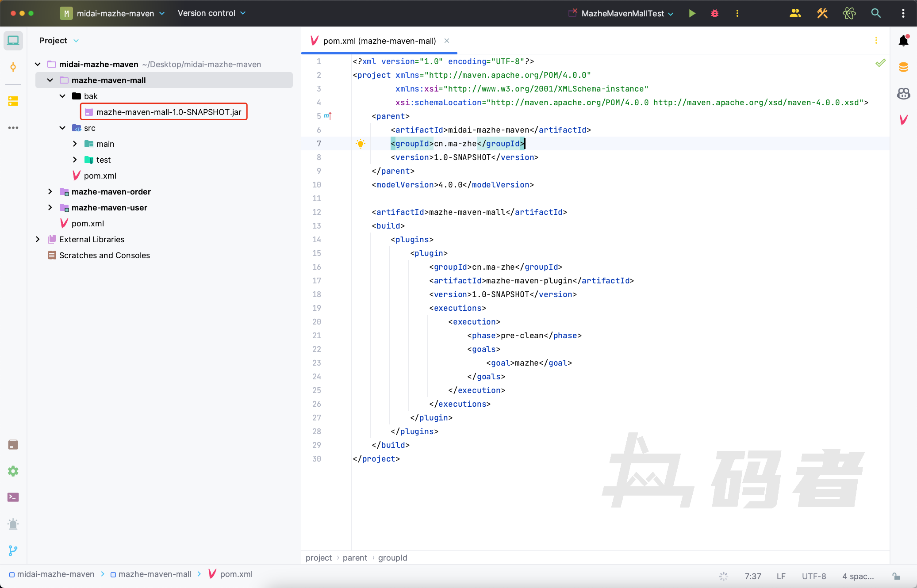Screen dimensions: 917x588
Task: Toggle the read-only lock in status bar
Action: click(x=896, y=576)
